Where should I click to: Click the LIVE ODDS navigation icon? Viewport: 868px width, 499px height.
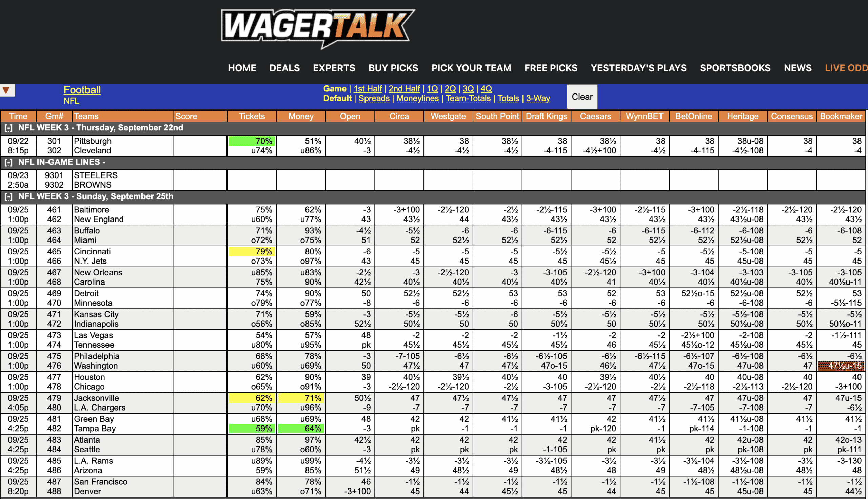point(847,67)
